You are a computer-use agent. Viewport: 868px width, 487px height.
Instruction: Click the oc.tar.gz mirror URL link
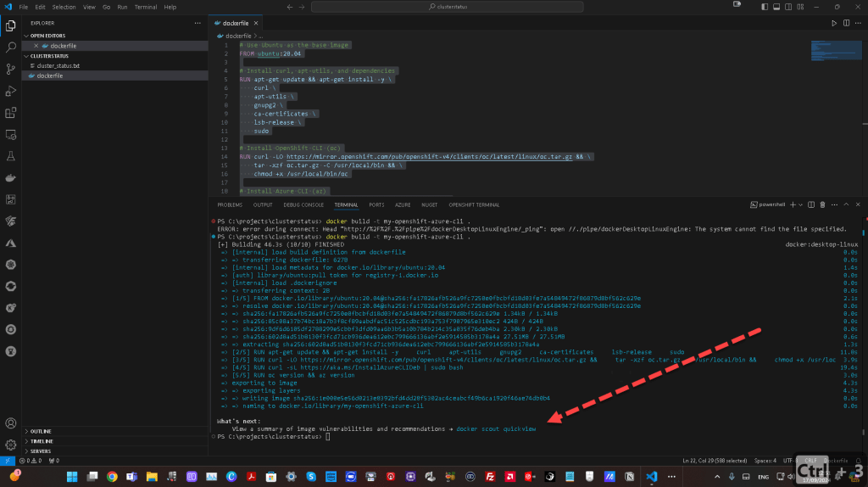[x=429, y=157]
